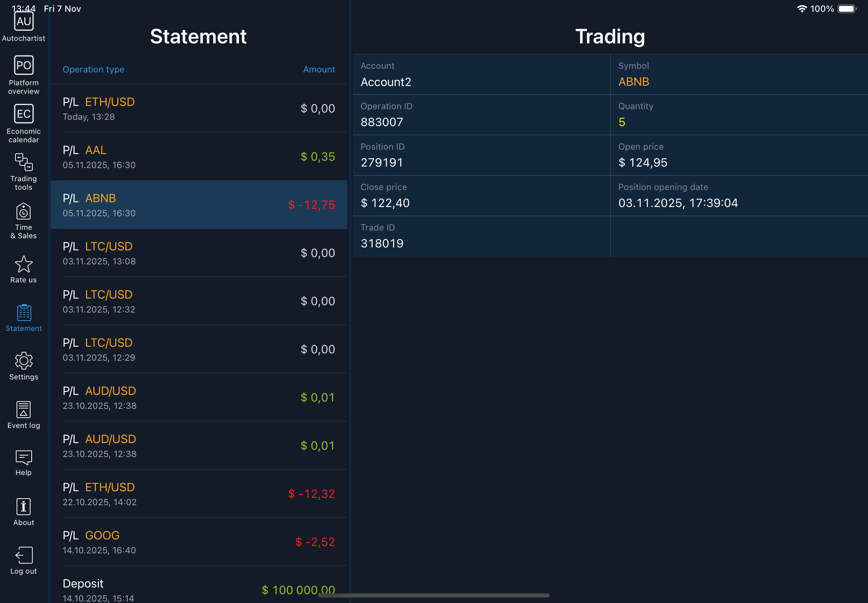Tap the Rate us star icon
The width and height of the screenshot is (868, 603).
point(24,264)
